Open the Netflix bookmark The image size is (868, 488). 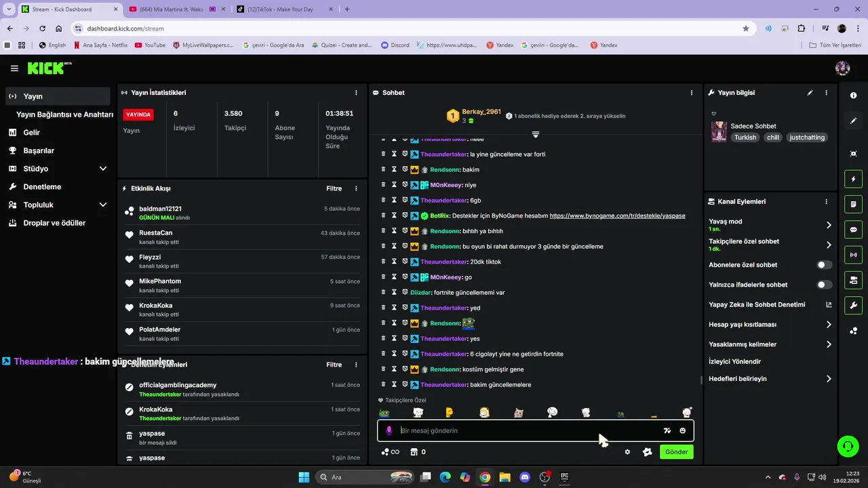tap(100, 45)
